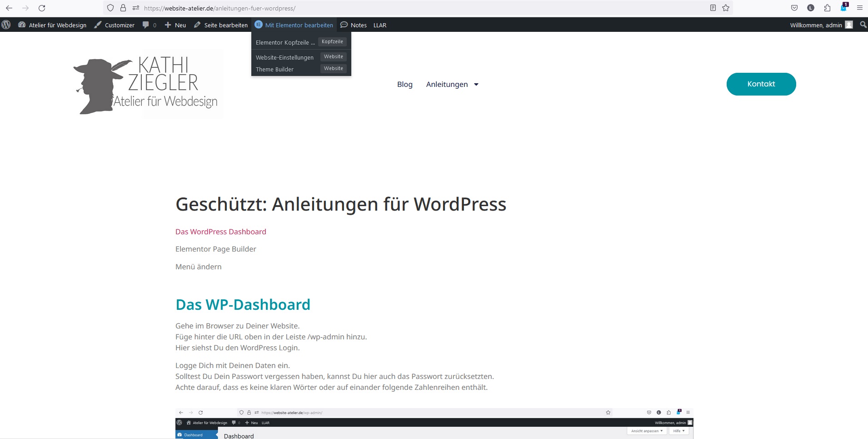Click Mit Elementor bearbeiten
This screenshot has width=868, height=439.
[x=294, y=25]
